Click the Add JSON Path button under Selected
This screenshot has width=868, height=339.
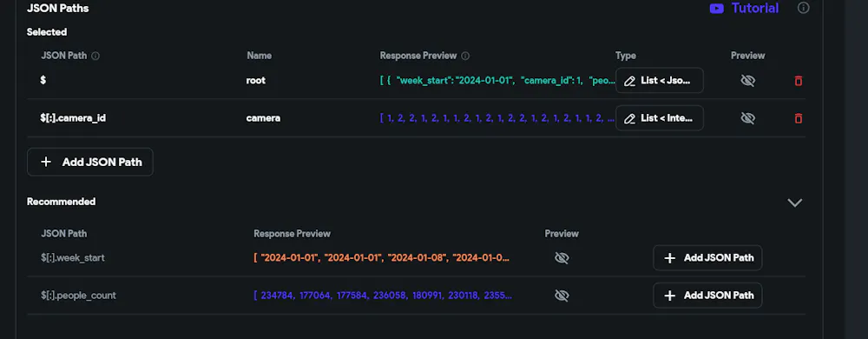90,162
